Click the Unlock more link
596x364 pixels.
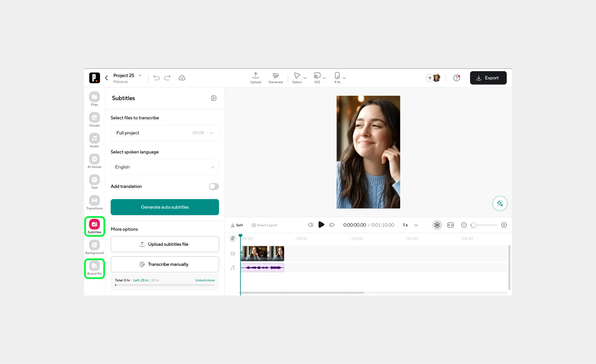[x=205, y=280]
